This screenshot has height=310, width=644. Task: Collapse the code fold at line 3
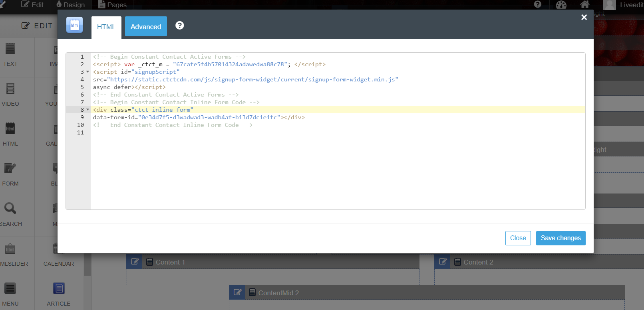(x=88, y=72)
